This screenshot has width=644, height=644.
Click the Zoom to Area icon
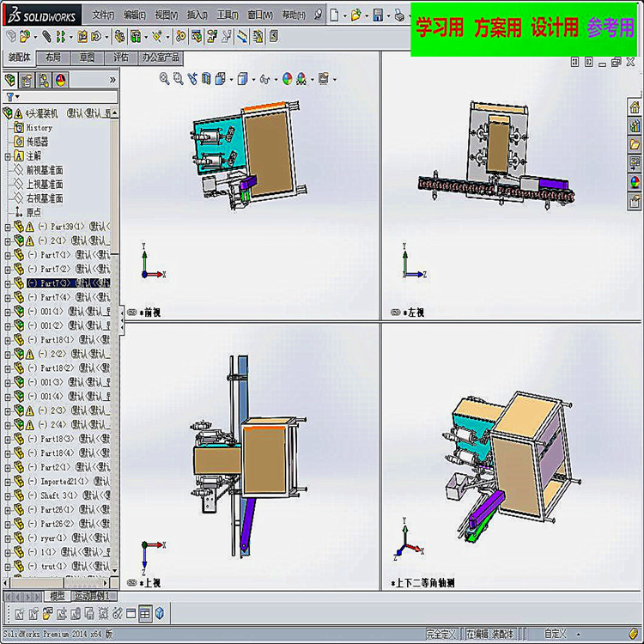pos(179,78)
